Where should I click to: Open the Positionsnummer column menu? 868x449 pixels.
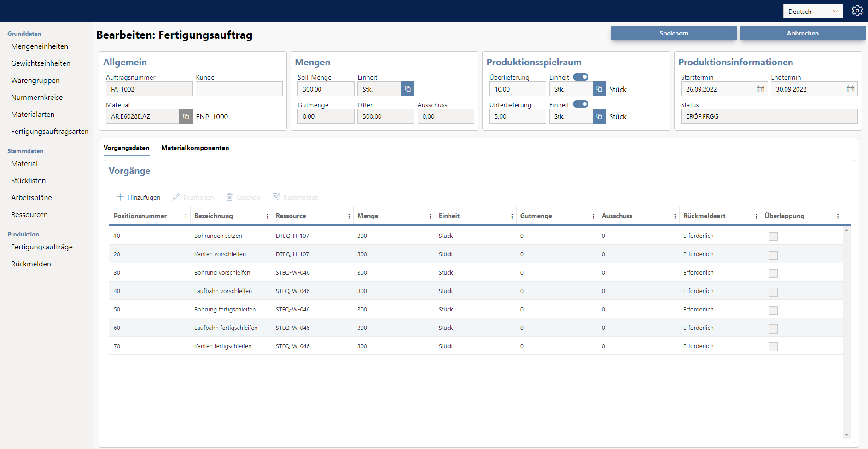(x=186, y=216)
